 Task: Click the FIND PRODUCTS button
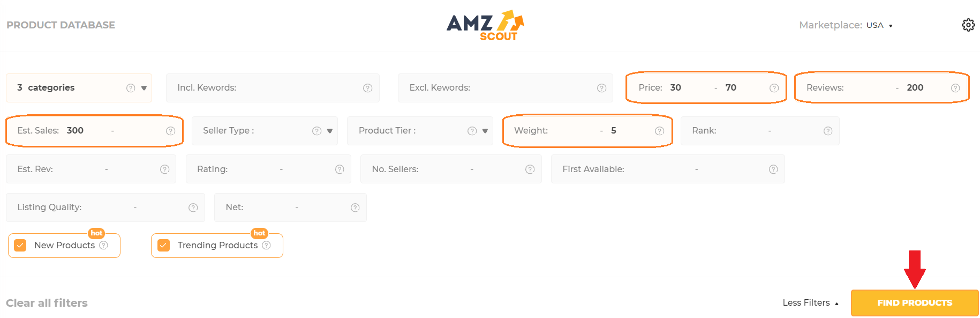915,302
